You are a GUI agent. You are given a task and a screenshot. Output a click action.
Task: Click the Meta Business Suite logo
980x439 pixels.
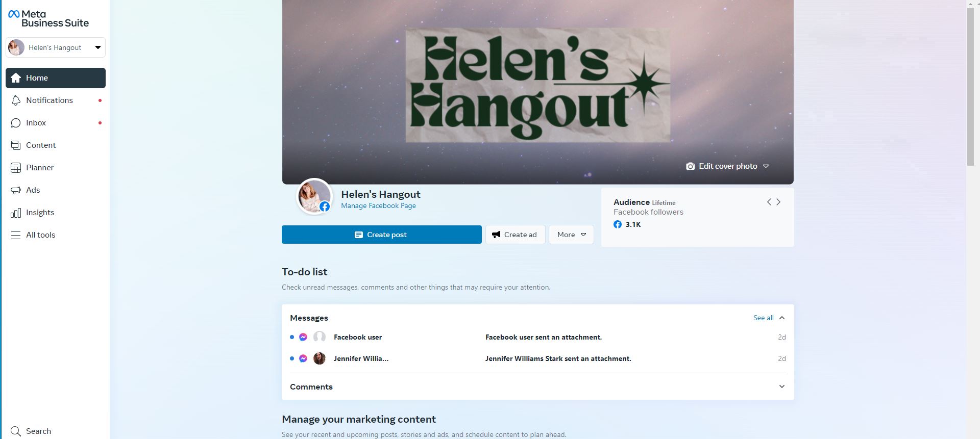point(48,18)
